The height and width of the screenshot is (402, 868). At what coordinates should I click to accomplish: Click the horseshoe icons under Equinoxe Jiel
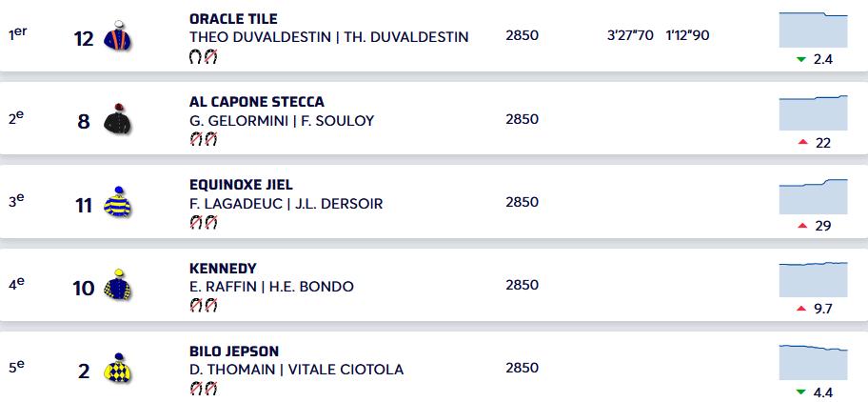pos(204,222)
